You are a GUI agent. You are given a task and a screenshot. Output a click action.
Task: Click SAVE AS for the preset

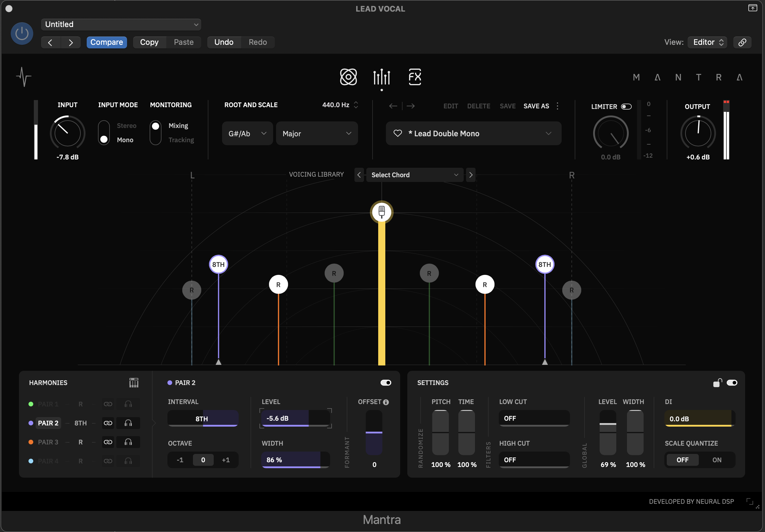click(x=536, y=106)
